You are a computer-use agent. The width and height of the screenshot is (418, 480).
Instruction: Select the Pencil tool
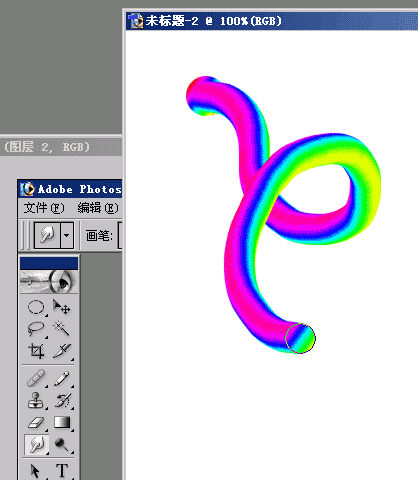[x=62, y=379]
